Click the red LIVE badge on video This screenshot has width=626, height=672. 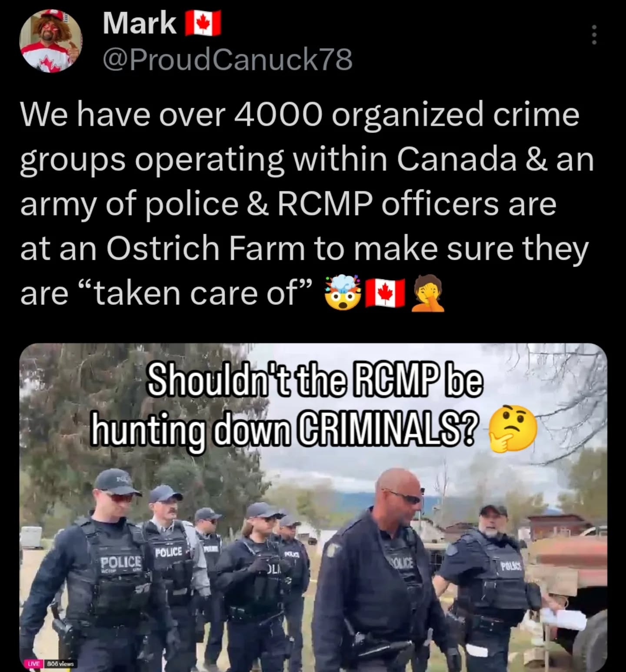point(34,664)
